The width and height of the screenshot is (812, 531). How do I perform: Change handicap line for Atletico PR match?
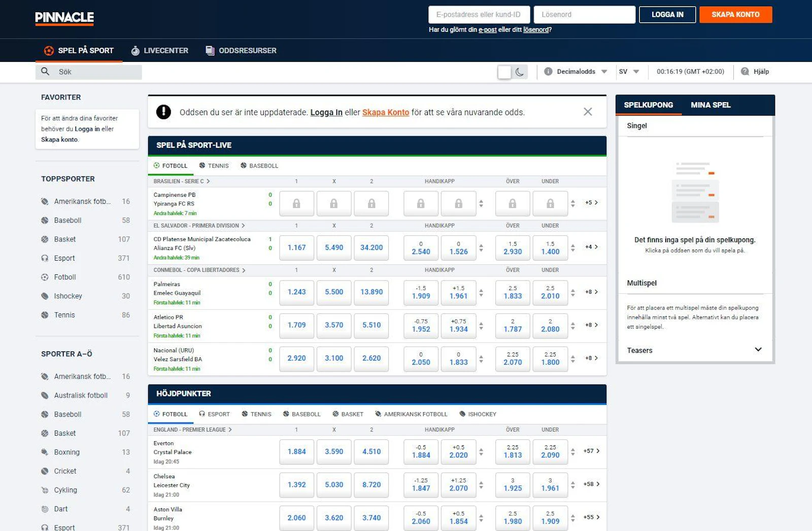[481, 325]
